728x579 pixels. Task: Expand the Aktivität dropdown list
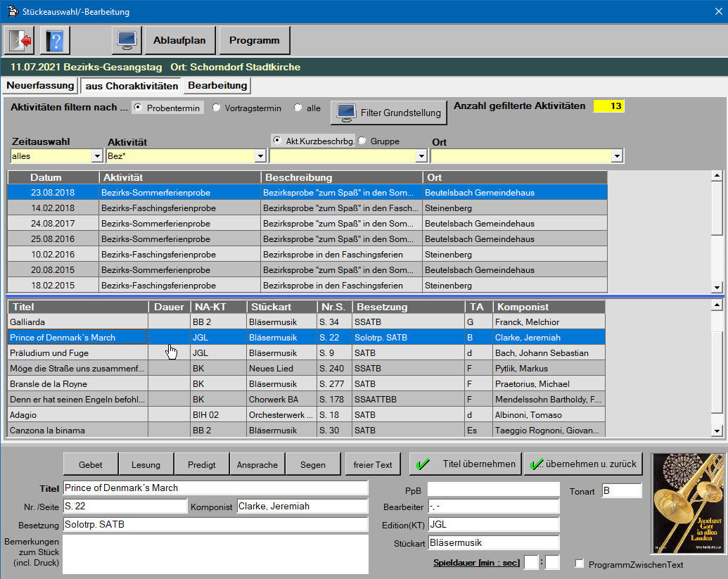(x=260, y=156)
